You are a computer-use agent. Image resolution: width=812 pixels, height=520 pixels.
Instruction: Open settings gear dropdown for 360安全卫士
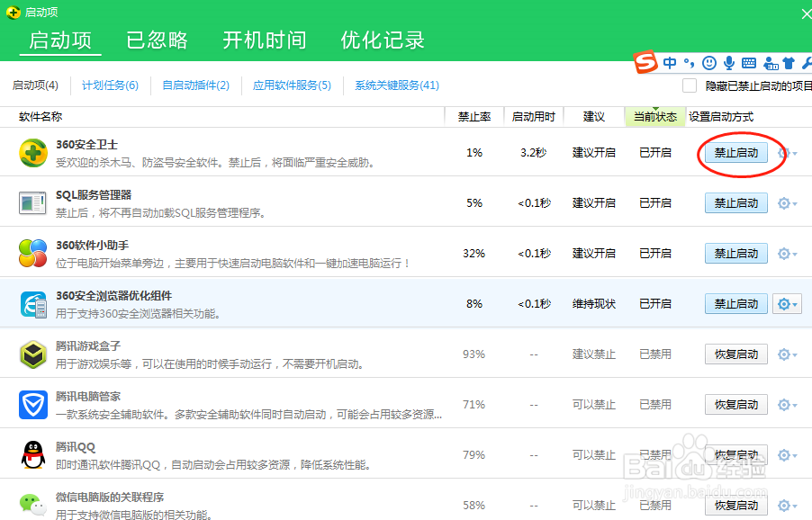click(787, 153)
